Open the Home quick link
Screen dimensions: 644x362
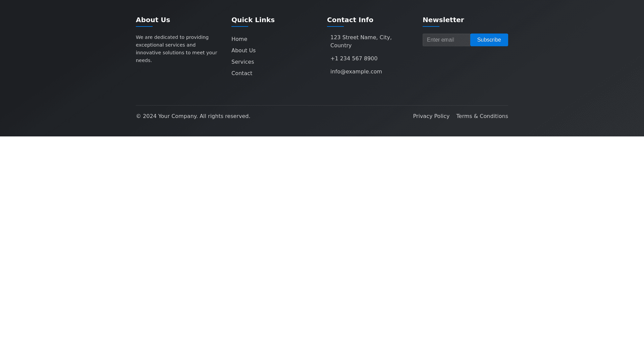[239, 39]
